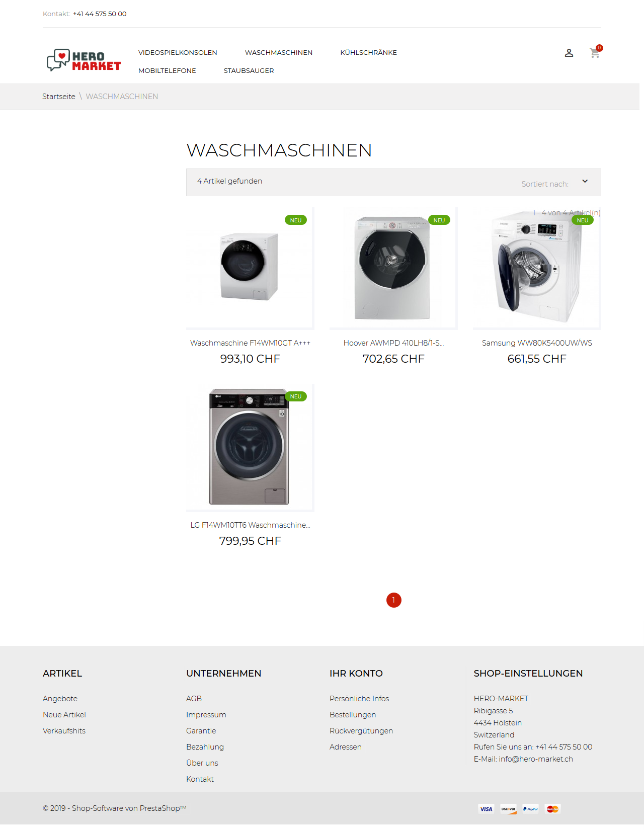View LG F14WM10TT6 washer thumbnail
644x830 pixels.
pos(250,448)
